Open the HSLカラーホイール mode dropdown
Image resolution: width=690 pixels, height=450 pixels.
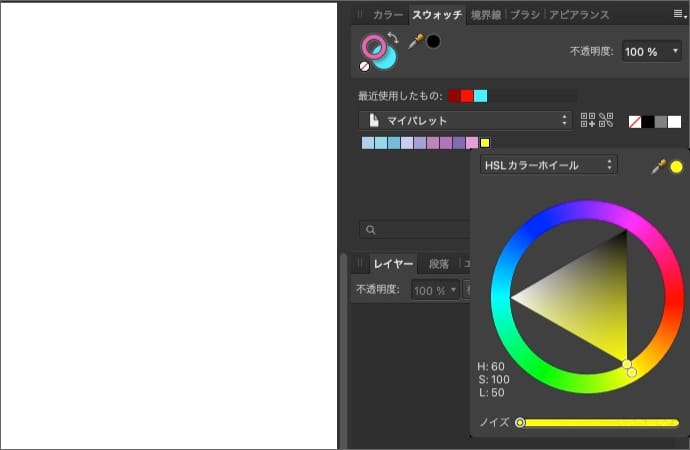click(548, 165)
